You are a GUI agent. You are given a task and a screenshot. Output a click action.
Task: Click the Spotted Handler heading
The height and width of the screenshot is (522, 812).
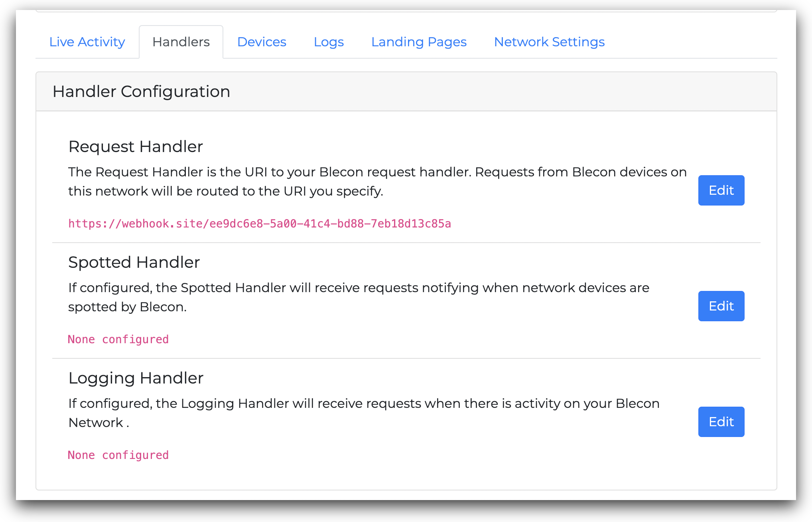pos(134,262)
